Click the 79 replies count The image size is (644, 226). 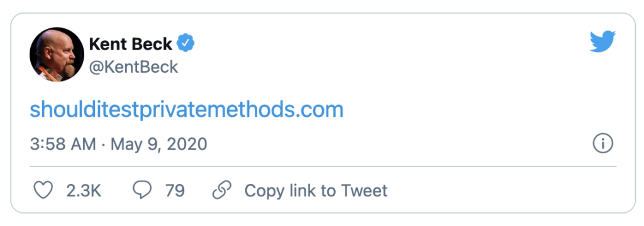point(175,191)
